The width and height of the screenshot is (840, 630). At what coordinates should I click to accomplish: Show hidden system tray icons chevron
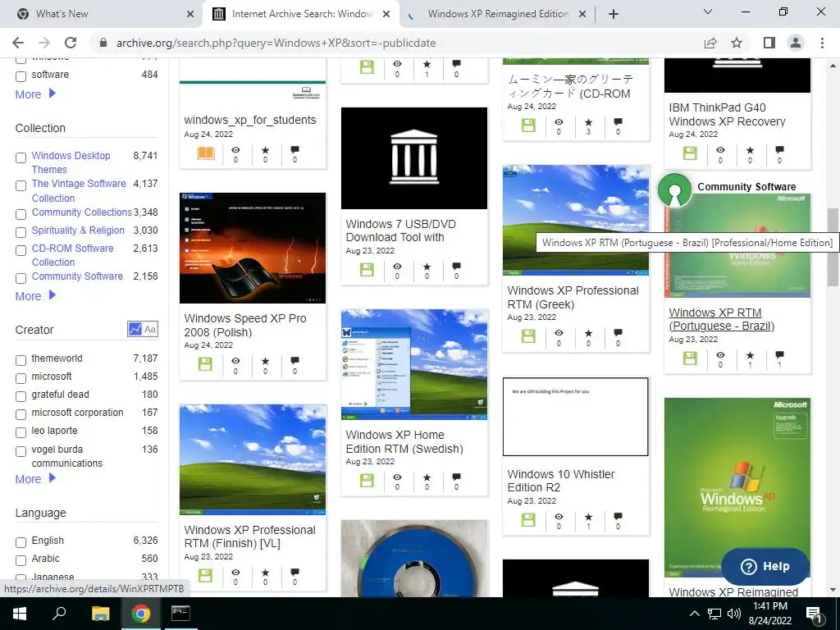tap(694, 614)
